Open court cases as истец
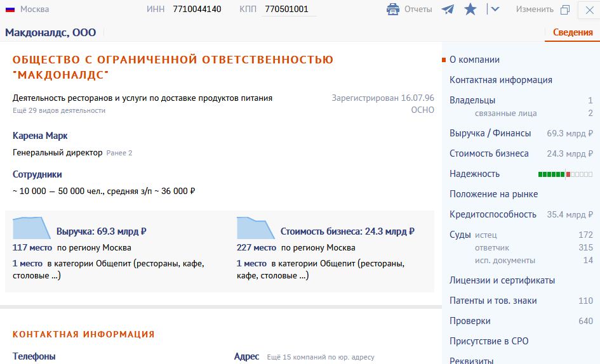The height and width of the screenshot is (364, 600). click(486, 235)
